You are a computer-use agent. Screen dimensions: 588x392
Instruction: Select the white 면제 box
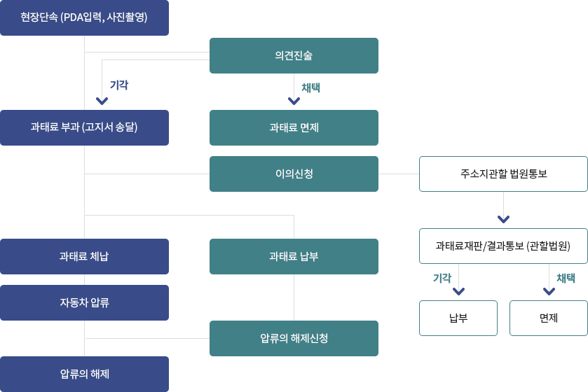549,318
